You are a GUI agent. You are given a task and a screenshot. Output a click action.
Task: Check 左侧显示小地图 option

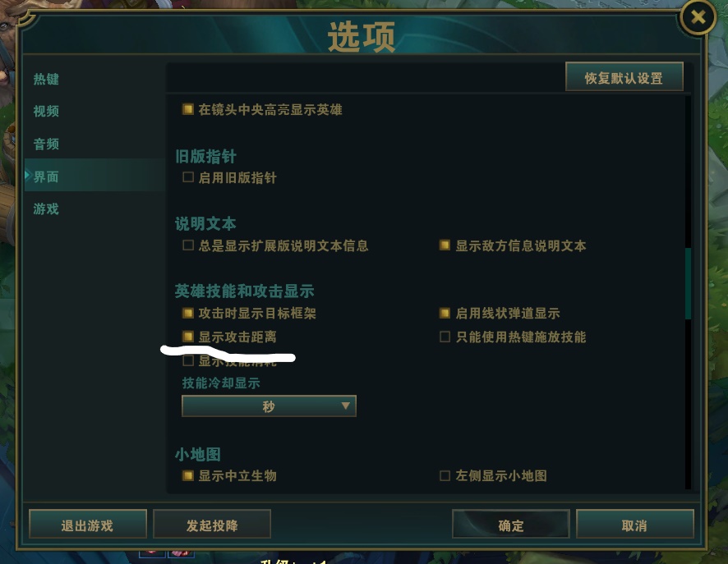coord(445,475)
